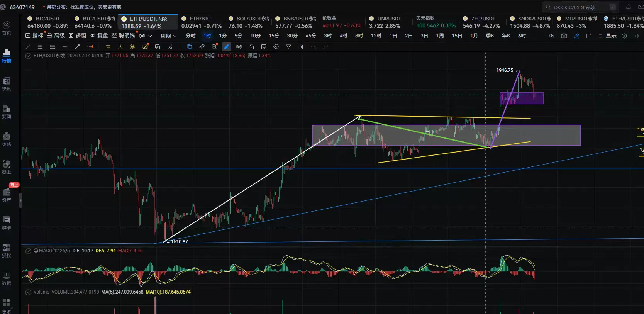Click the 指标 indicators button
644x314 pixels.
pyautogui.click(x=34, y=36)
